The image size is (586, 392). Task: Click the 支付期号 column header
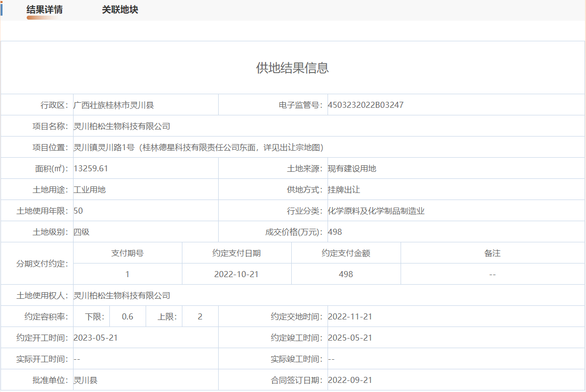click(x=127, y=253)
